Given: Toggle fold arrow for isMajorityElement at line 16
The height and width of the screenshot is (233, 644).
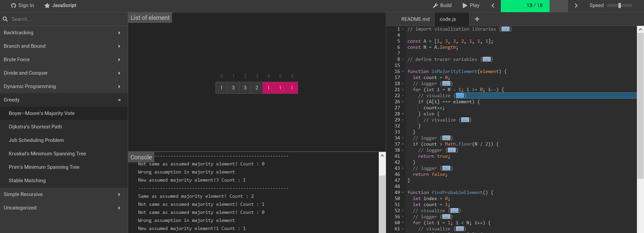Looking at the screenshot, I should click(x=403, y=71).
